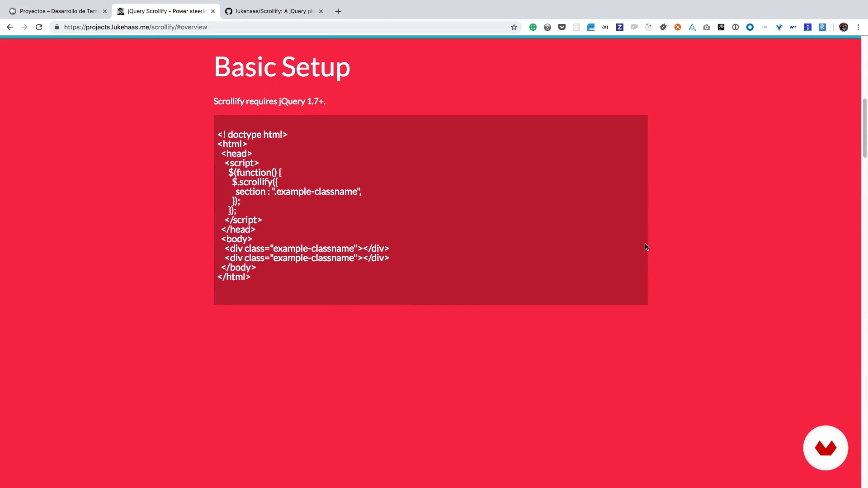Click the page's vertical scrollbar thumb
The width and height of the screenshot is (868, 488).
[x=865, y=128]
